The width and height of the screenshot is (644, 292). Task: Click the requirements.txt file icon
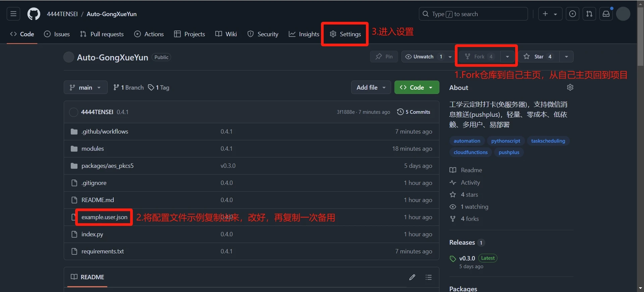click(x=74, y=251)
